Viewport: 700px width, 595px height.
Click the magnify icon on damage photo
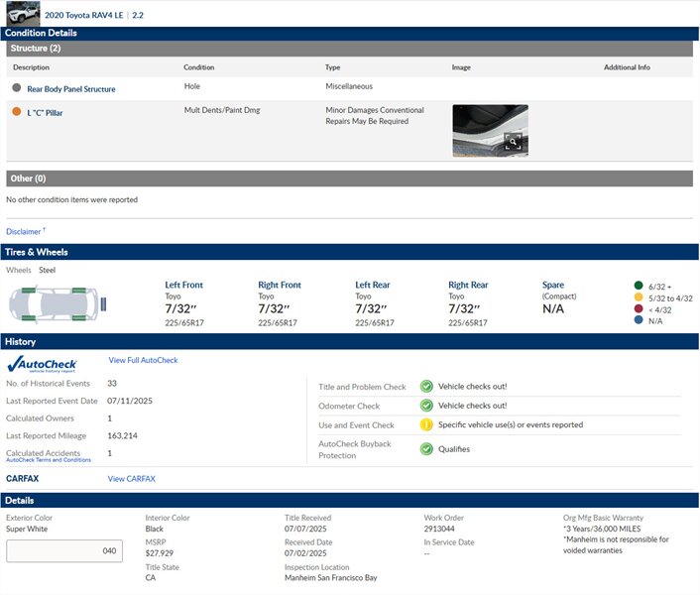pos(514,142)
